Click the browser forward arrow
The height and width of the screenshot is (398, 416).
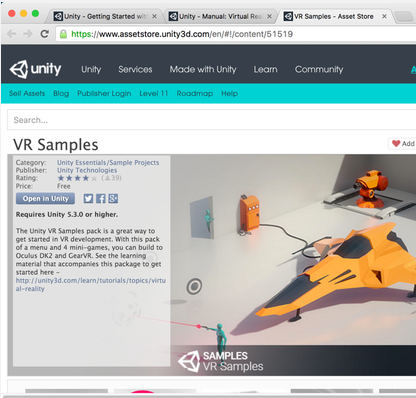tap(28, 34)
